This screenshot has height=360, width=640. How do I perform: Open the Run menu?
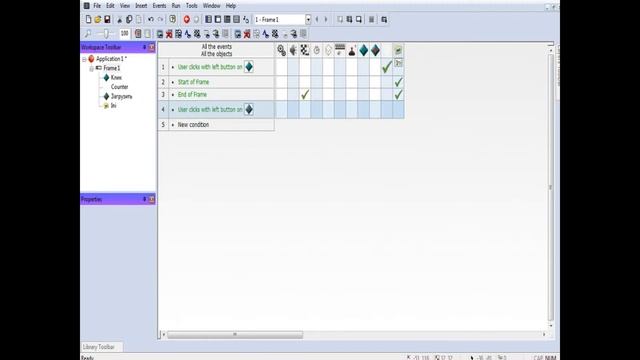pos(176,6)
